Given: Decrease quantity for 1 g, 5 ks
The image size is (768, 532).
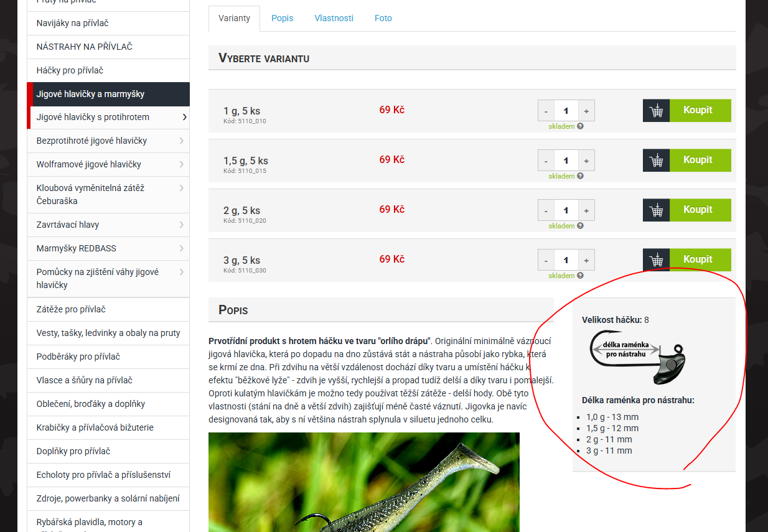Looking at the screenshot, I should tap(546, 111).
